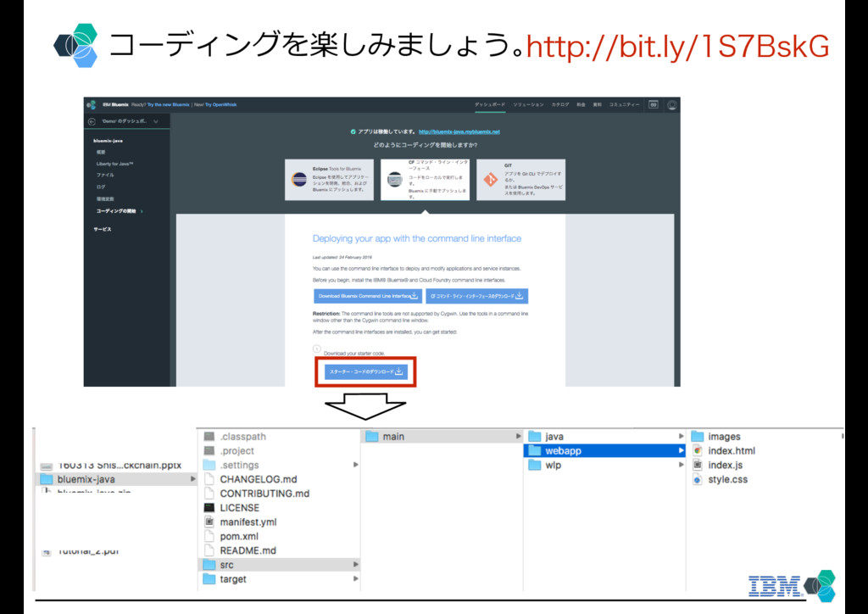The image size is (868, 614).
Task: Click the スターター・コードのダウンロード button
Action: [366, 371]
